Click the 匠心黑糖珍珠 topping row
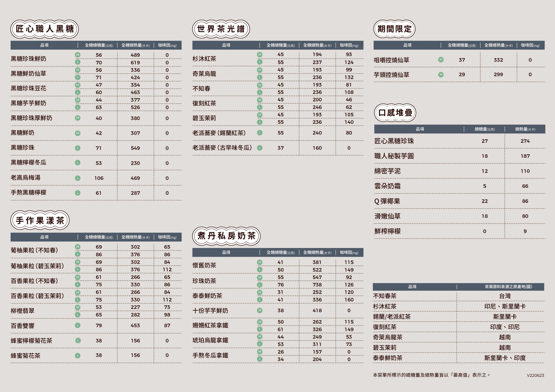 click(460, 141)
